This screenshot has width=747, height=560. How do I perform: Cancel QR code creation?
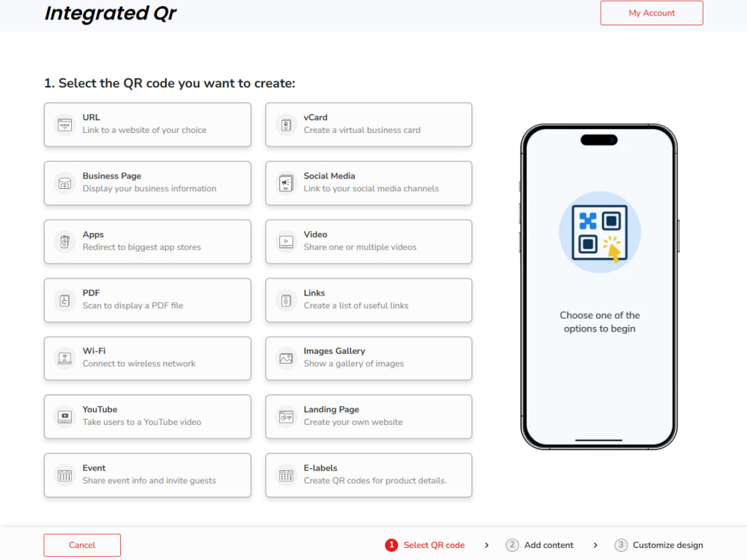pyautogui.click(x=82, y=545)
